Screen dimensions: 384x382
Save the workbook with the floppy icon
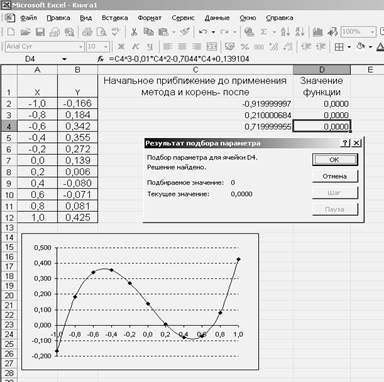coord(40,32)
